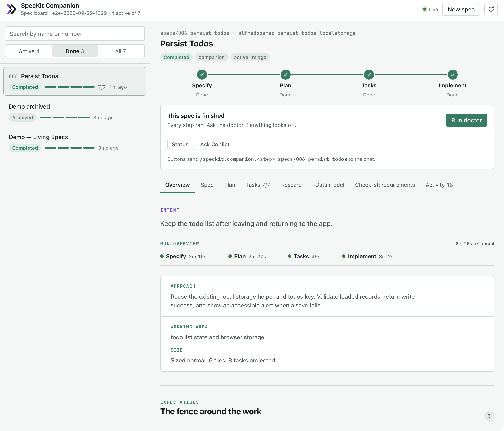Click the Tasks step checkmark circle
This screenshot has height=431, width=504.
[369, 75]
